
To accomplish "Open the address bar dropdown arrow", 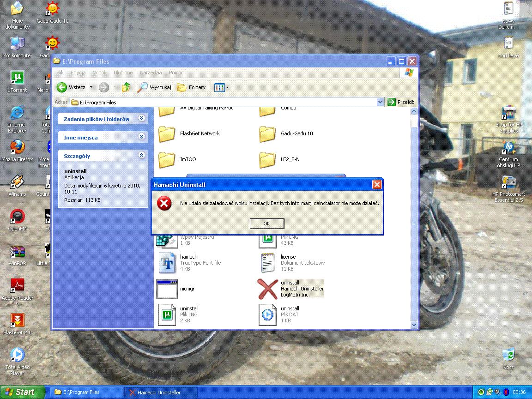I will tap(380, 102).
